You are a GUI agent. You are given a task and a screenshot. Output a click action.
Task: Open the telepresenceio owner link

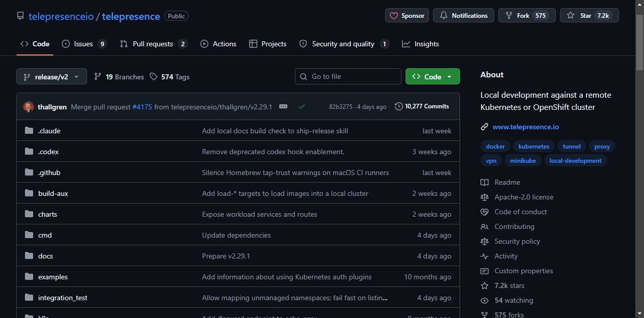tap(61, 16)
